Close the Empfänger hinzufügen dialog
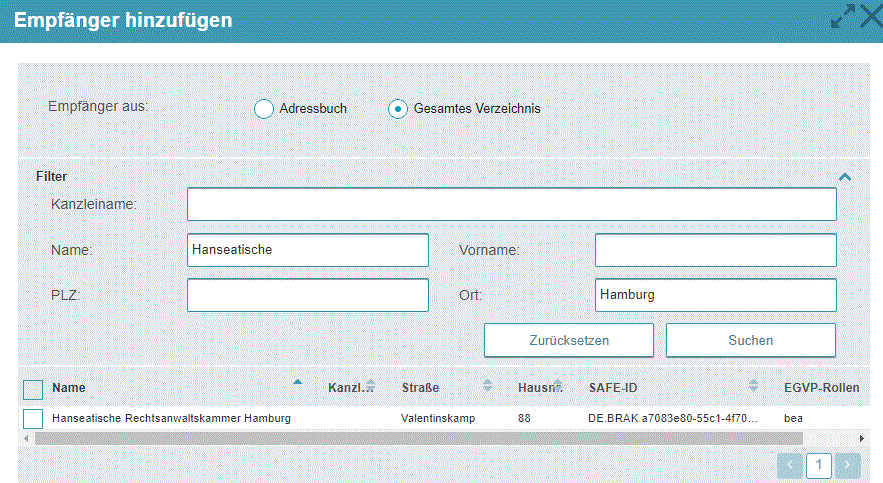 click(867, 17)
